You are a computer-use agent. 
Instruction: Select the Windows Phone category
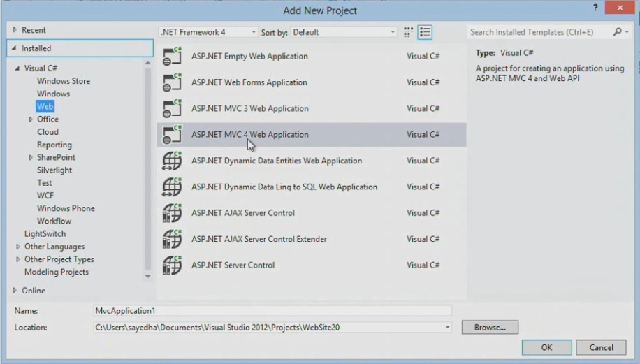click(x=66, y=208)
